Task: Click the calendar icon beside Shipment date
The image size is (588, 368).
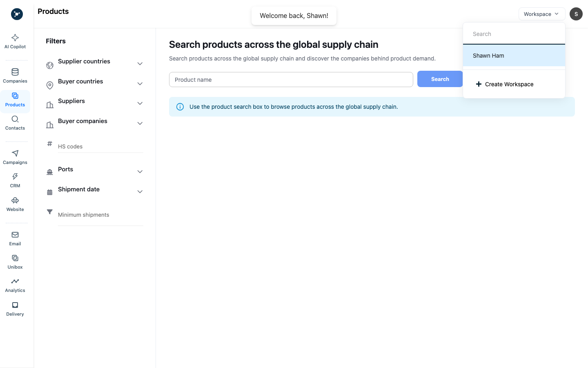Action: click(50, 192)
